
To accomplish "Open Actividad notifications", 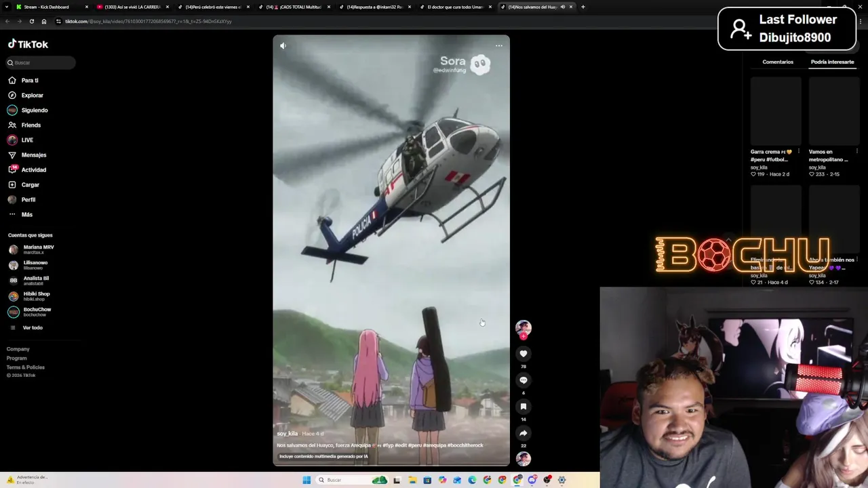I will coord(33,169).
